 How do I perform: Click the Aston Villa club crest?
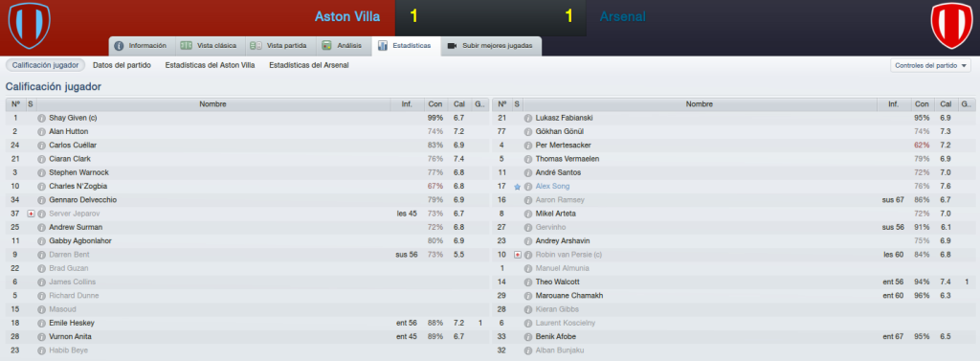pyautogui.click(x=29, y=25)
